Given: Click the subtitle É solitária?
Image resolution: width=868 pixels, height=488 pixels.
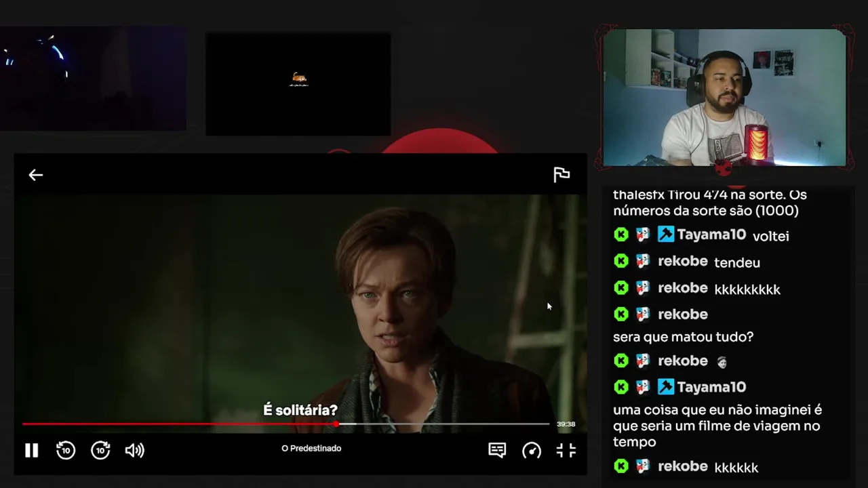Looking at the screenshot, I should 300,410.
